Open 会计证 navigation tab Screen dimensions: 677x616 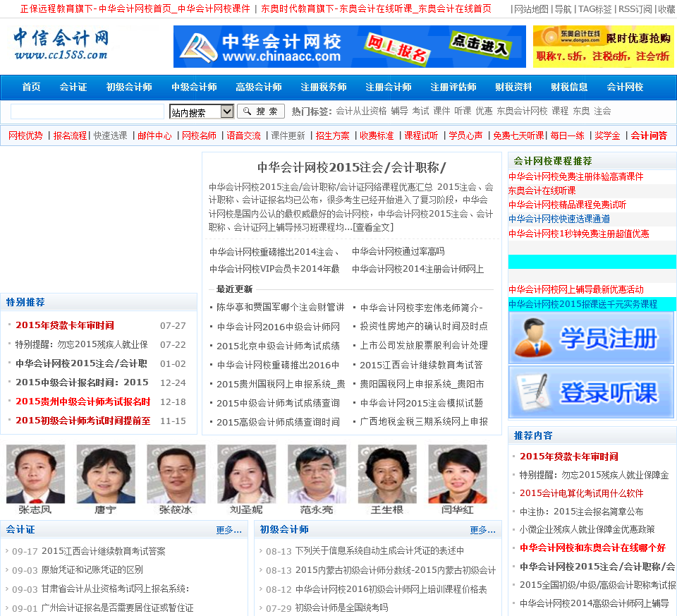[73, 87]
